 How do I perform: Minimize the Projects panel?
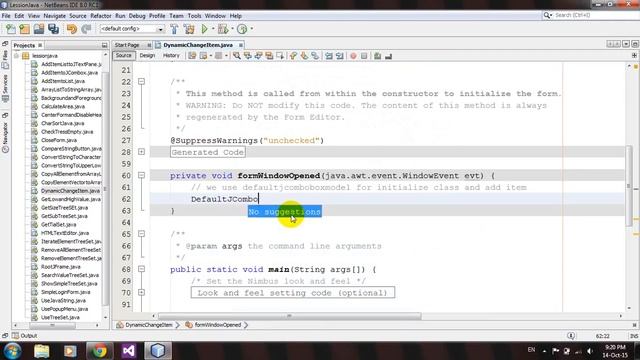click(x=104, y=45)
